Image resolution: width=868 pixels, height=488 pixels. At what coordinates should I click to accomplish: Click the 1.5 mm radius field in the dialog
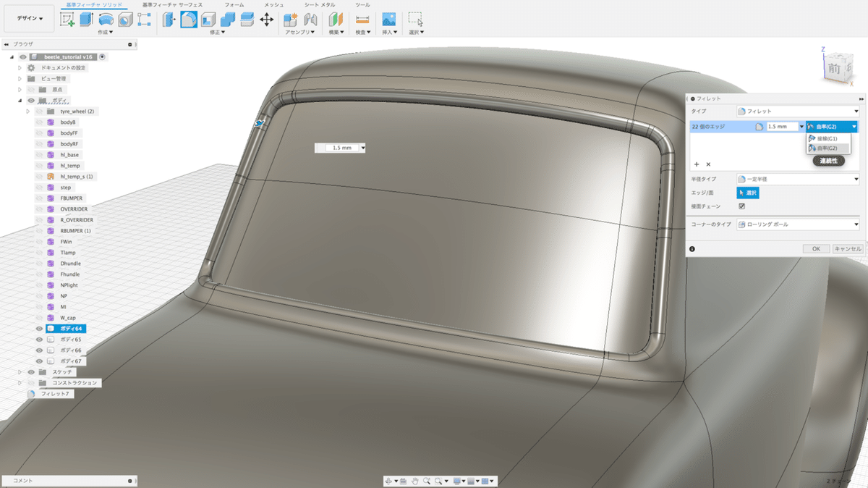coord(781,127)
